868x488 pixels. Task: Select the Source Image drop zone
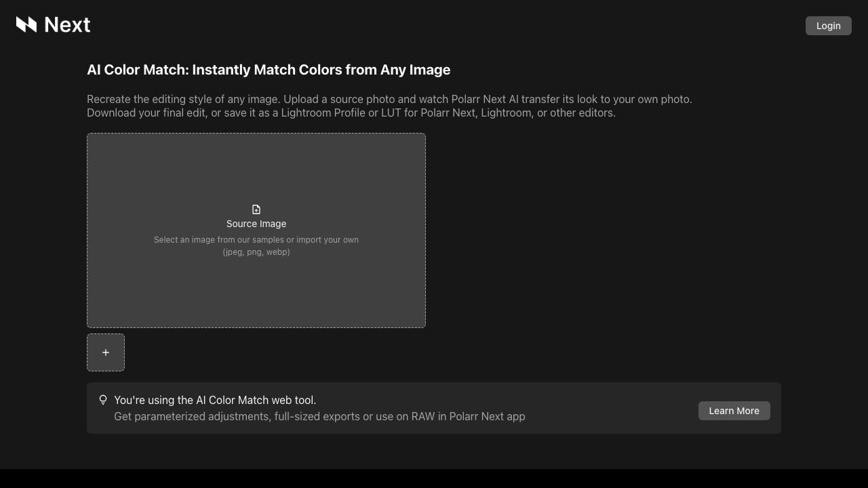click(256, 230)
